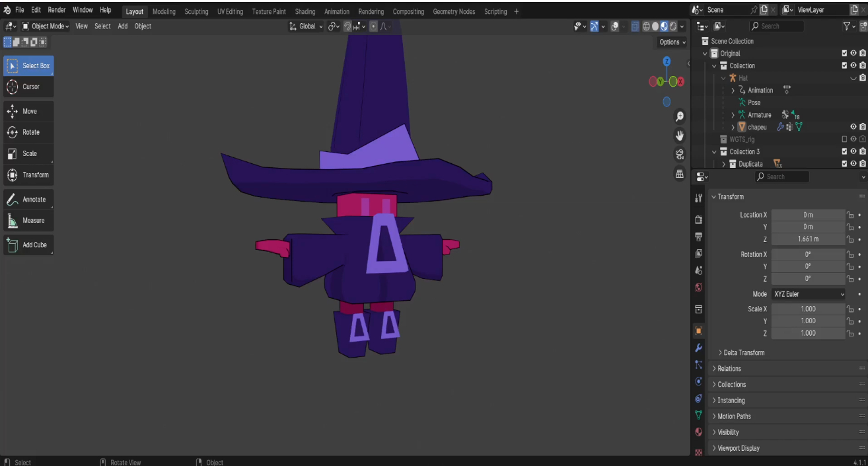Enable the WGTS_rig collection checkbox
Image resolution: width=868 pixels, height=466 pixels.
tap(844, 139)
